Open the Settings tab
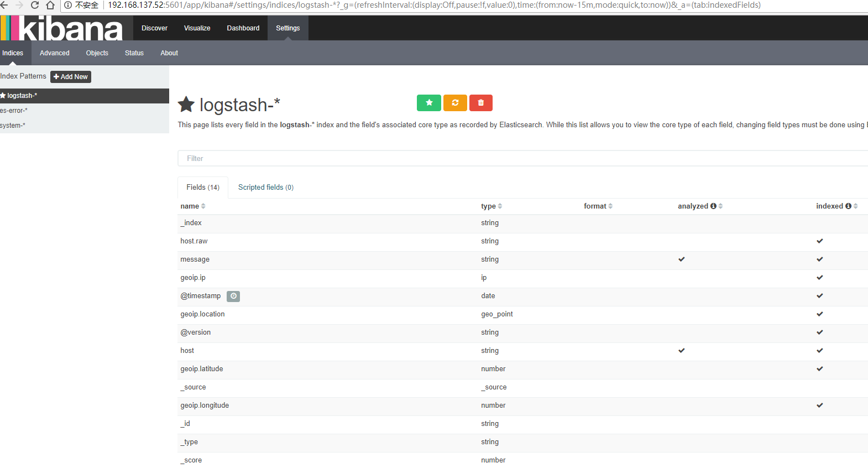 tap(287, 28)
